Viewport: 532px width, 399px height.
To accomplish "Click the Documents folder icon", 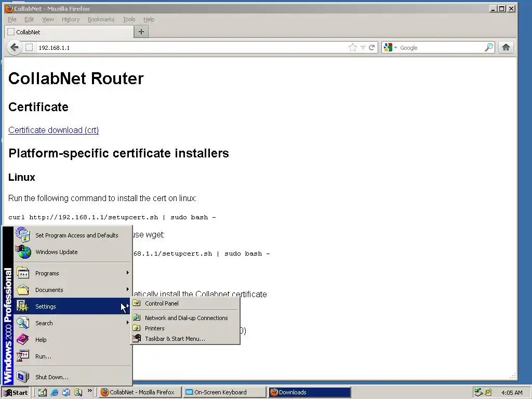I will click(23, 289).
